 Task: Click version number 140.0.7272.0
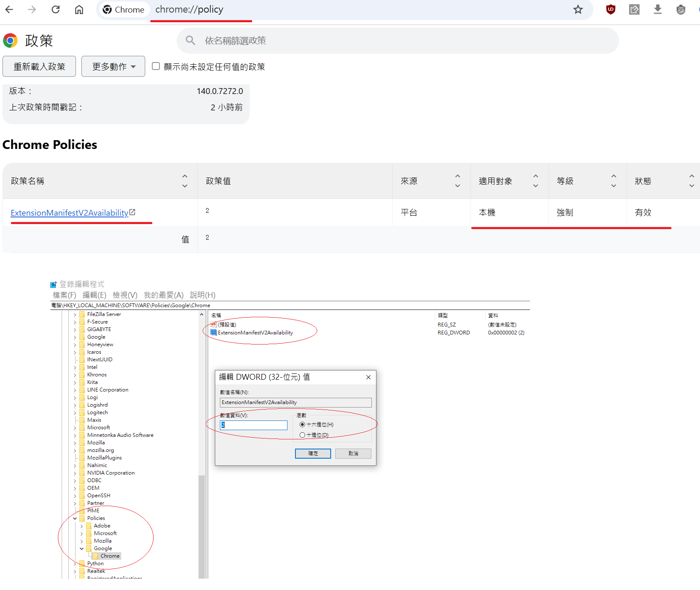click(x=220, y=91)
